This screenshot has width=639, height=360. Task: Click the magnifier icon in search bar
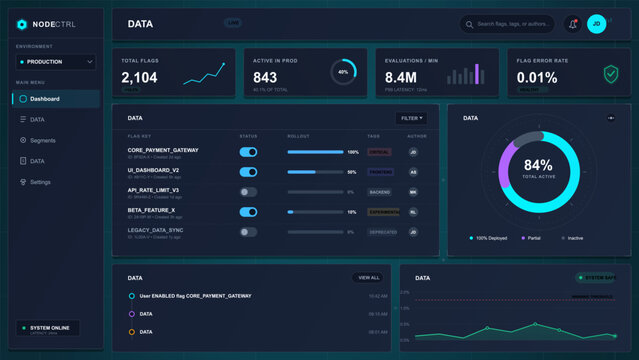tap(469, 24)
